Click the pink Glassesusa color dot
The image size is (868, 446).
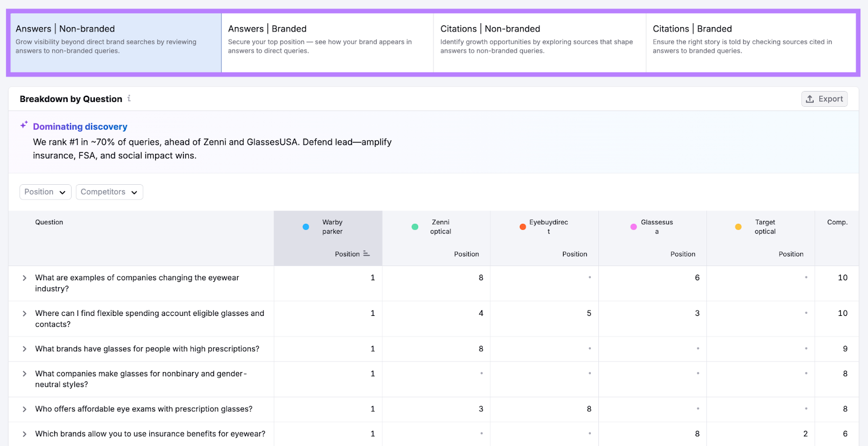634,227
